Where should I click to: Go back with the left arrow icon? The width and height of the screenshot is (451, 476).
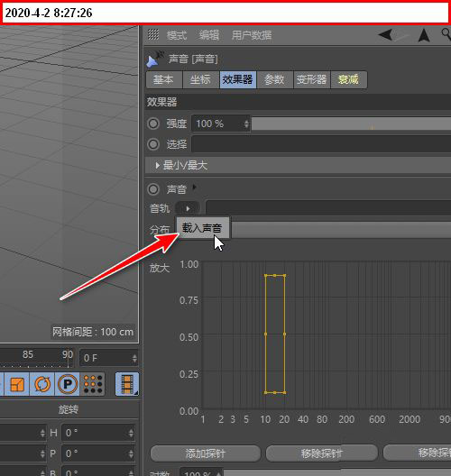pyautogui.click(x=386, y=34)
